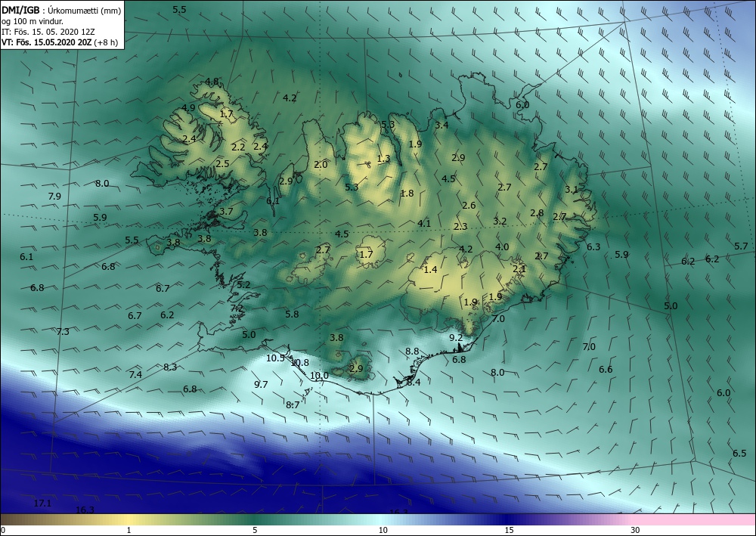
Task: Click the '2.3' value in central Iceland
Action: tap(460, 227)
